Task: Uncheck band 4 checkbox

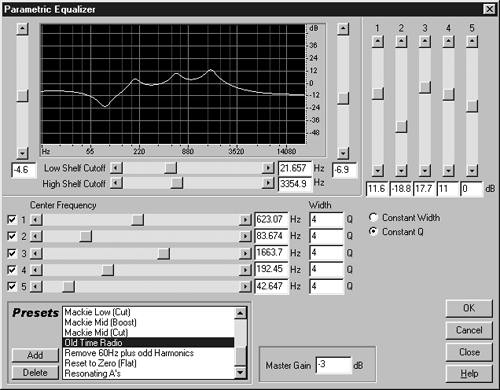Action: point(12,270)
